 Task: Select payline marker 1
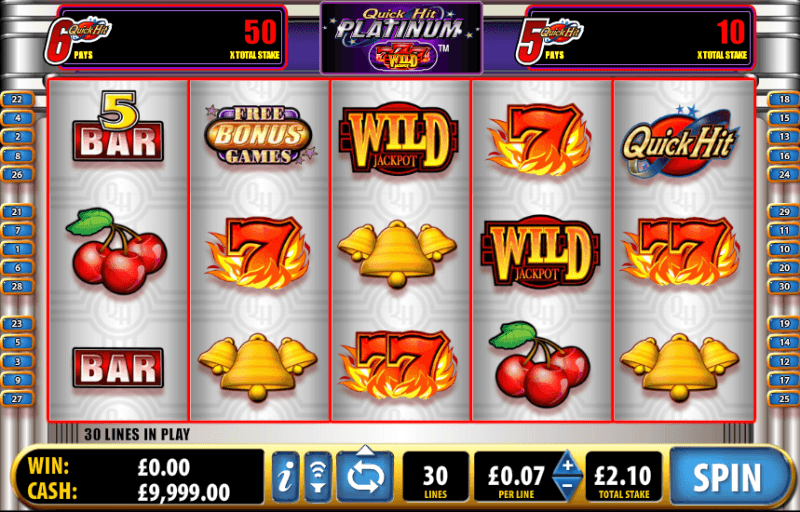pyautogui.click(x=17, y=249)
